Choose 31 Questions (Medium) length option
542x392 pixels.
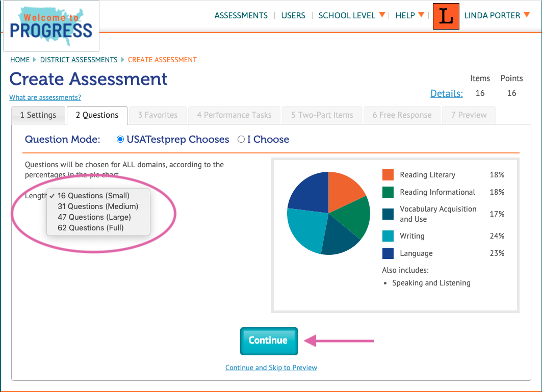(x=98, y=206)
